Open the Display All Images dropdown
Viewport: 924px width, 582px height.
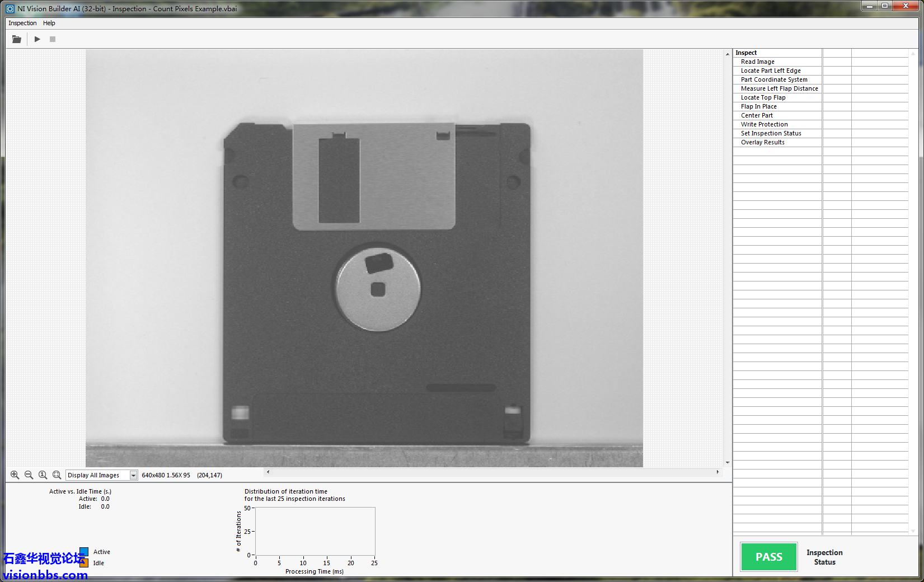tap(133, 475)
